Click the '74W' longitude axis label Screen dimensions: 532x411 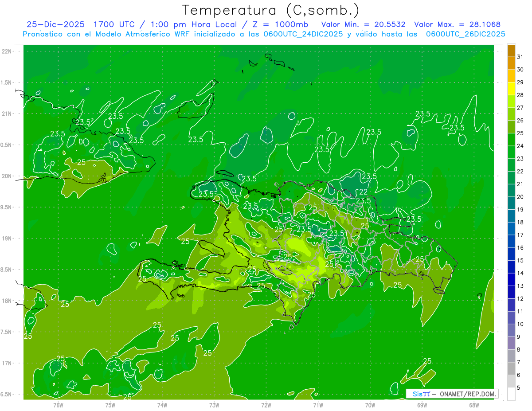pos(162,405)
